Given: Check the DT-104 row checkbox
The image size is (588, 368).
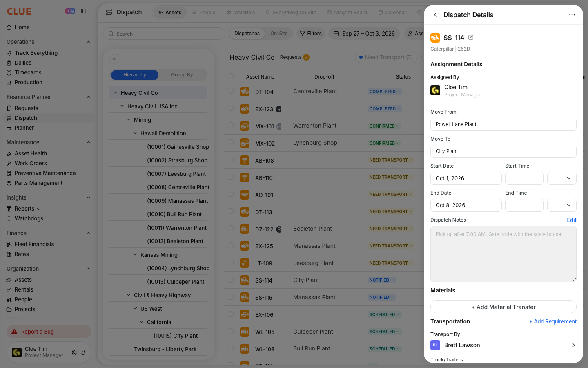Looking at the screenshot, I should pyautogui.click(x=231, y=91).
